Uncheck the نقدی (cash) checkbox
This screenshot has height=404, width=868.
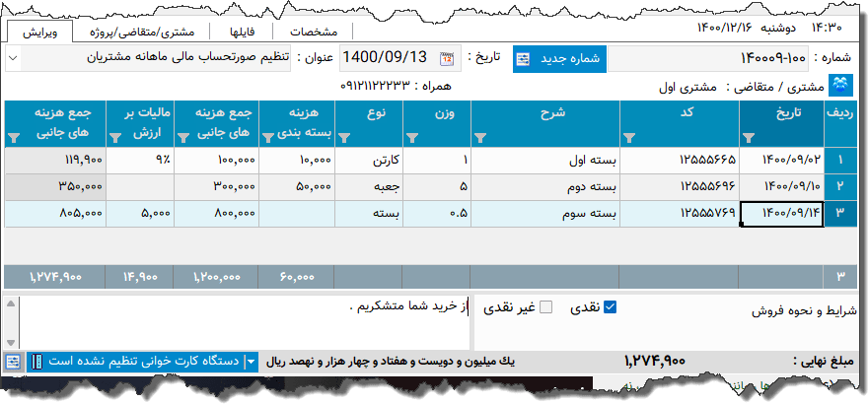611,307
